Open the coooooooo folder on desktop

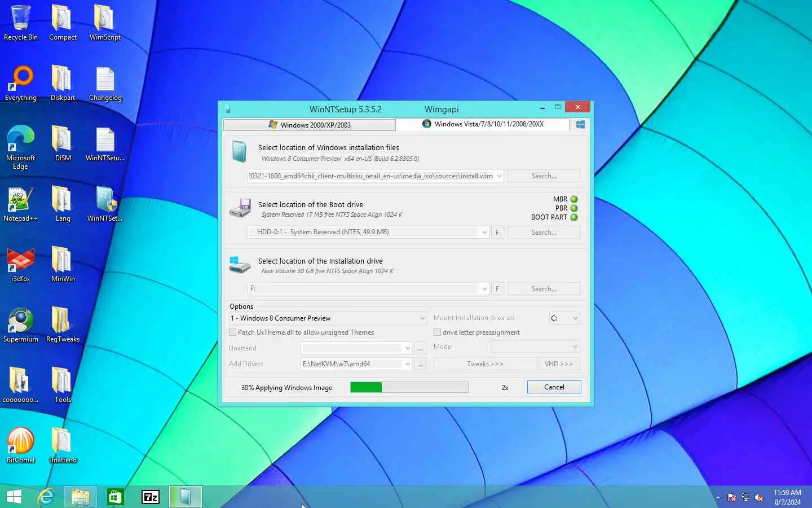point(21,385)
